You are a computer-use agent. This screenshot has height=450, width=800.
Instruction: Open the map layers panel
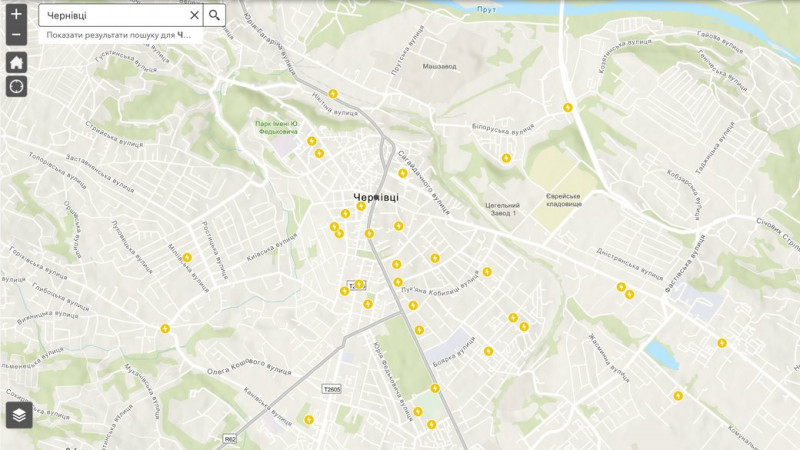tap(19, 414)
